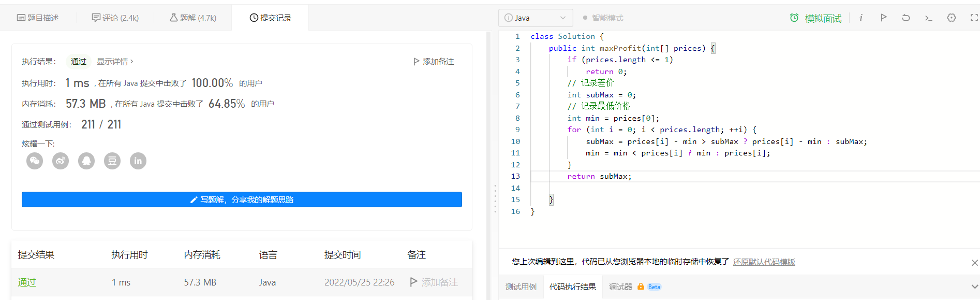Expand 显示详情 details link
This screenshot has width=980, height=300.
pos(115,61)
